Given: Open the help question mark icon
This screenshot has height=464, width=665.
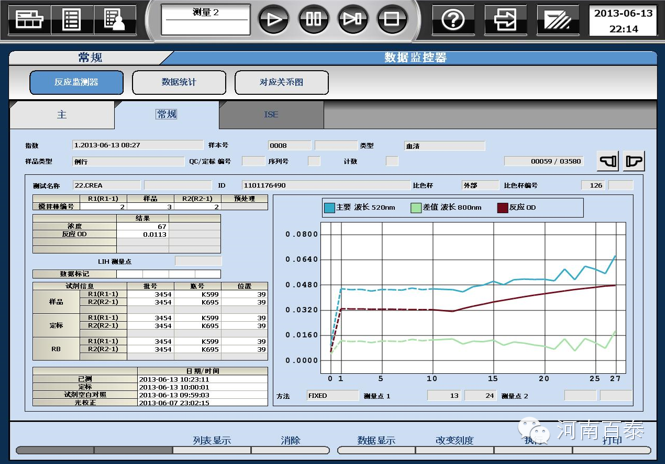Looking at the screenshot, I should (x=453, y=18).
